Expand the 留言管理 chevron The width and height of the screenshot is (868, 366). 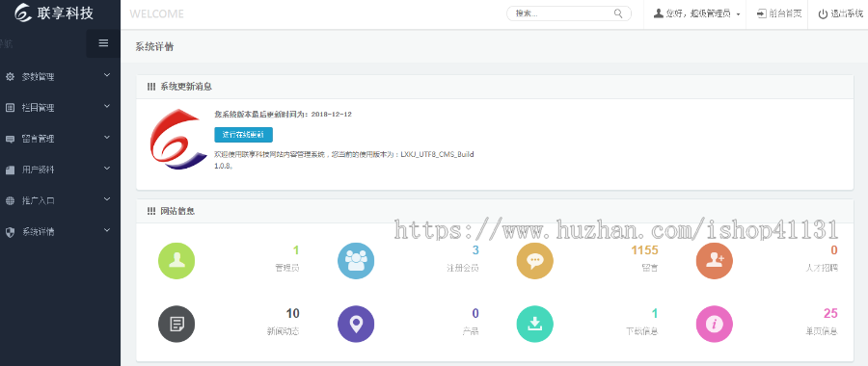(107, 137)
